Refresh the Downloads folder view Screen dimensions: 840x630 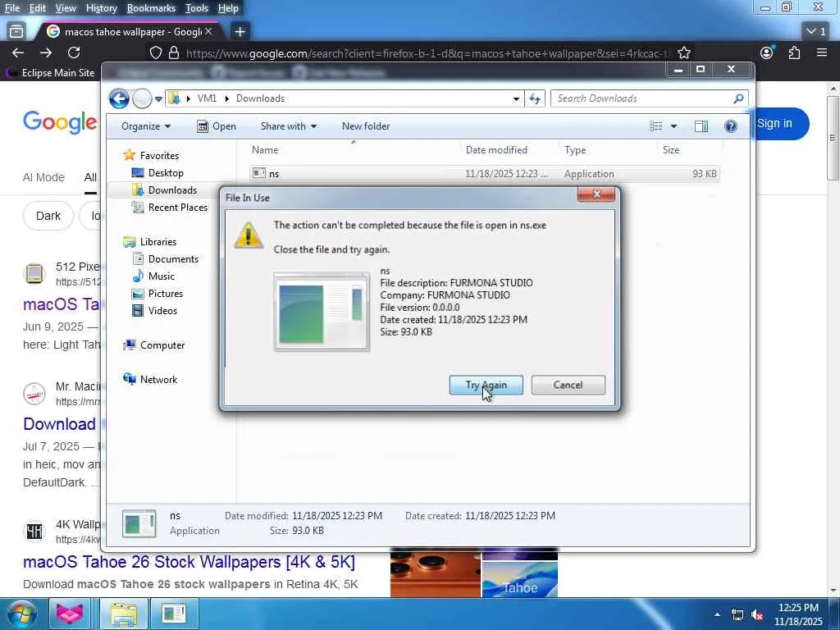pyautogui.click(x=535, y=98)
